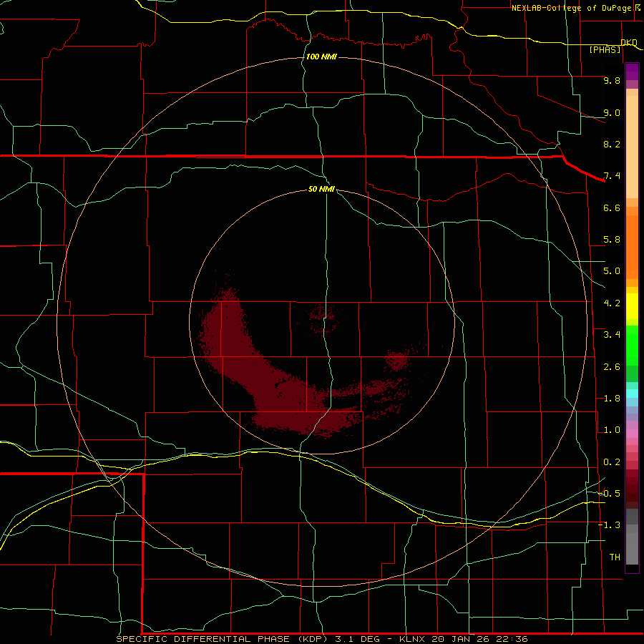
Task: Click the 50 NMI range ring label
Action: [x=321, y=189]
